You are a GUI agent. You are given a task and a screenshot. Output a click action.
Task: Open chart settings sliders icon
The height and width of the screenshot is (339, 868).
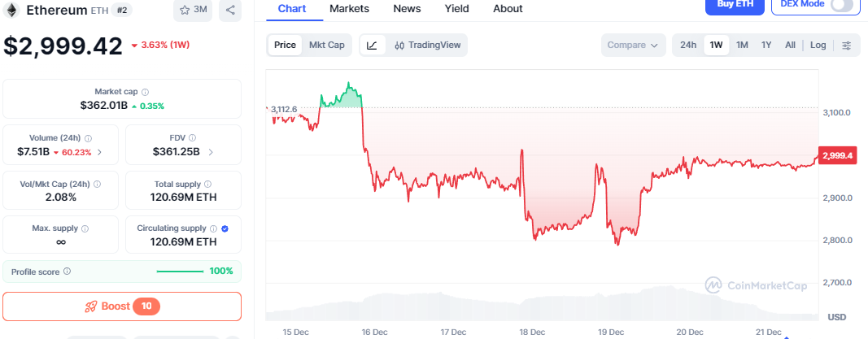tap(847, 46)
